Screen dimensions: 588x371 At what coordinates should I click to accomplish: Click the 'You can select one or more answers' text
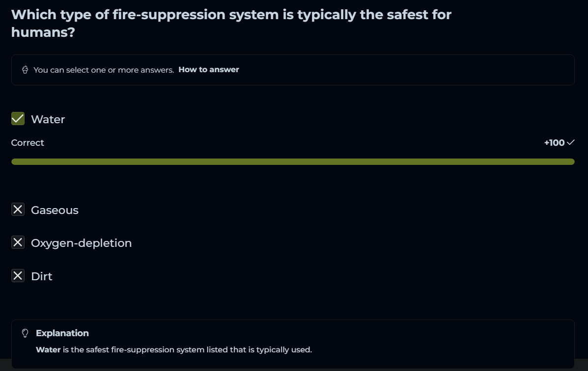pyautogui.click(x=104, y=70)
